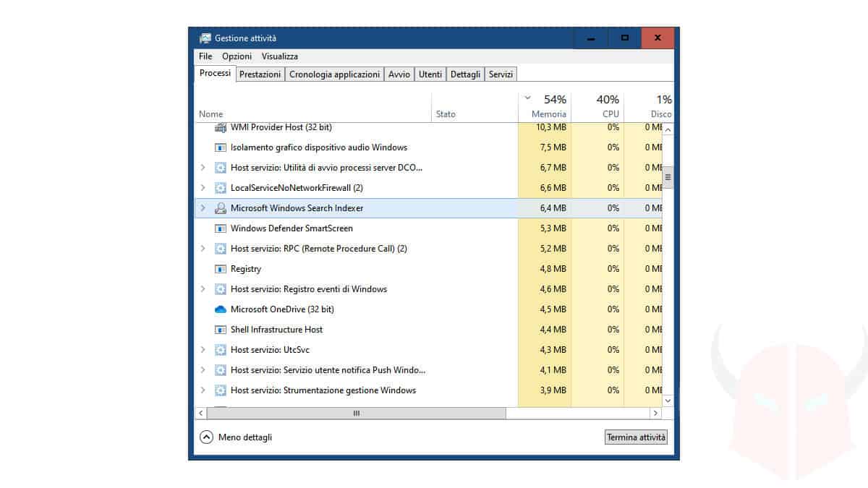Image resolution: width=868 pixels, height=488 pixels.
Task: Click the vertical scrollbar thumb
Action: [668, 176]
